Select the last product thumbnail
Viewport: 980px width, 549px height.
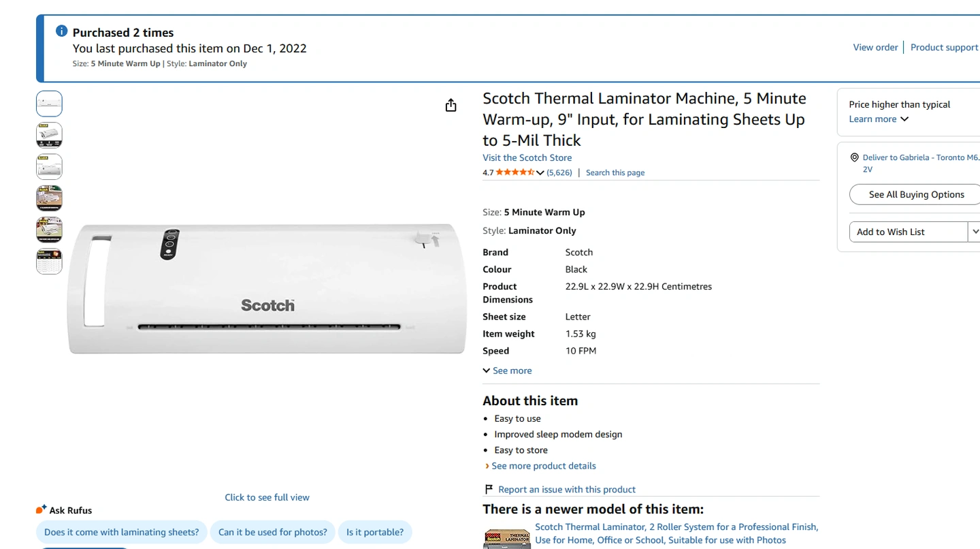[x=49, y=262]
